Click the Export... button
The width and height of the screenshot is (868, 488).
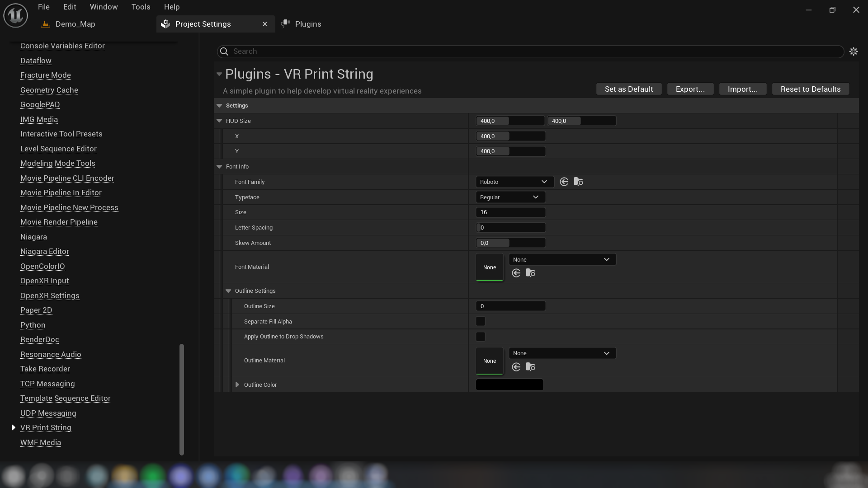tap(690, 89)
